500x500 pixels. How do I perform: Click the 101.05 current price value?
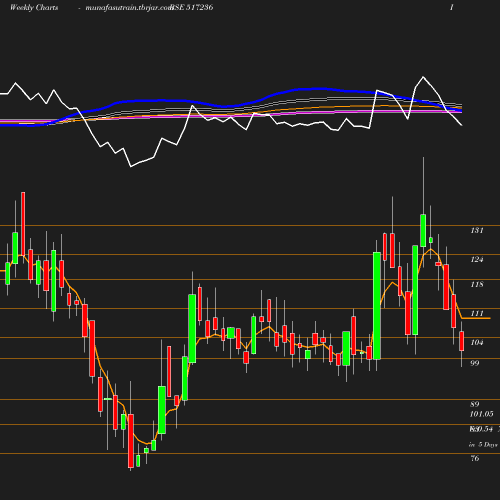[x=481, y=414]
